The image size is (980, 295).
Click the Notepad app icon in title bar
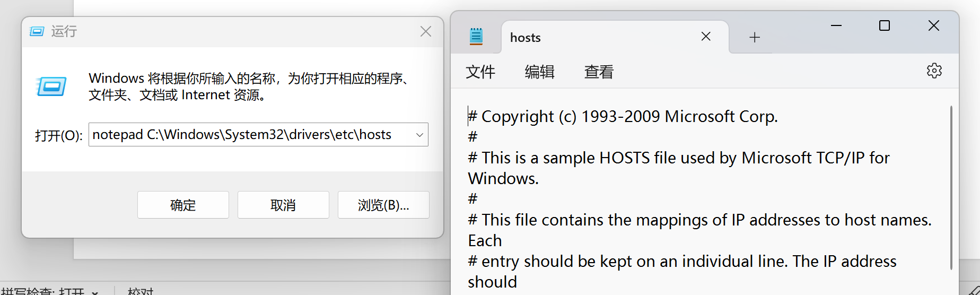point(476,36)
